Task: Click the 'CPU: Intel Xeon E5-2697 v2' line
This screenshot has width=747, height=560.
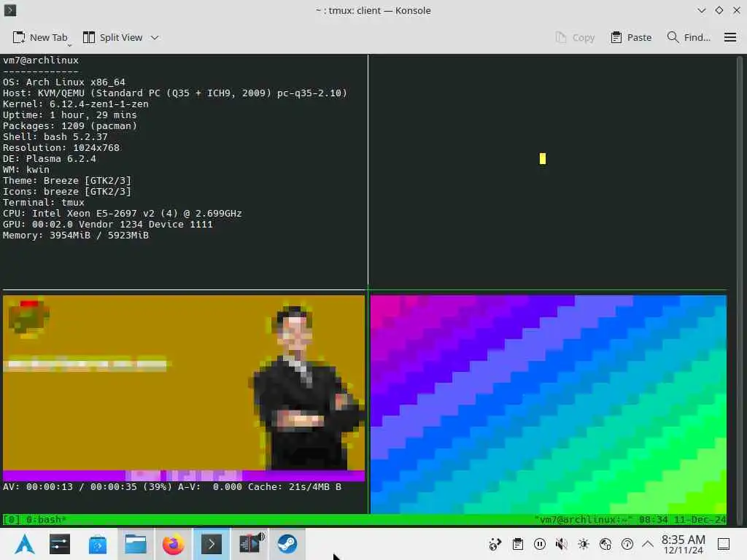Action: click(123, 214)
